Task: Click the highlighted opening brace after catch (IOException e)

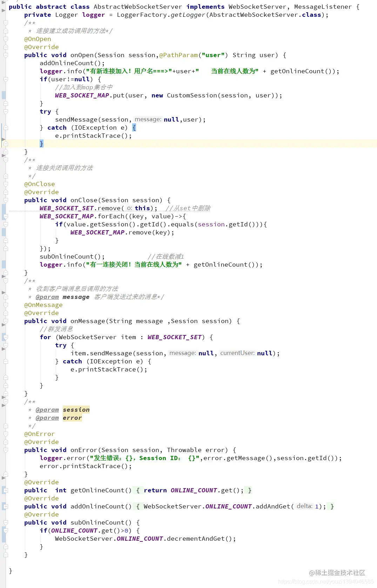Action: click(x=134, y=128)
